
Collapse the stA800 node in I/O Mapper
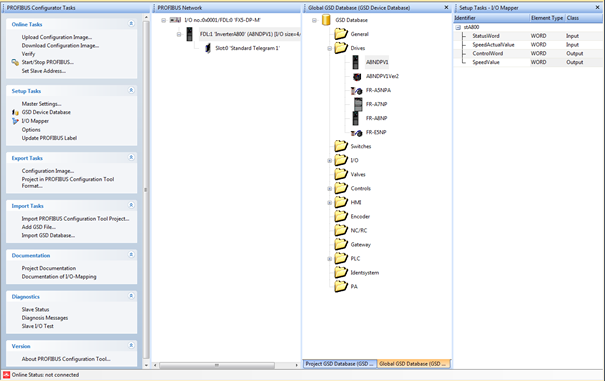click(458, 27)
